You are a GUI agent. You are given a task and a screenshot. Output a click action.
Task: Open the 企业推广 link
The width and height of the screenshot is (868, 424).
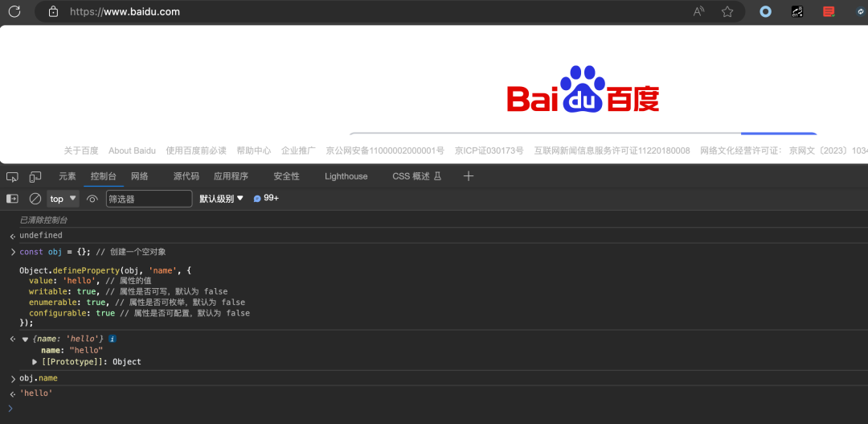click(298, 150)
